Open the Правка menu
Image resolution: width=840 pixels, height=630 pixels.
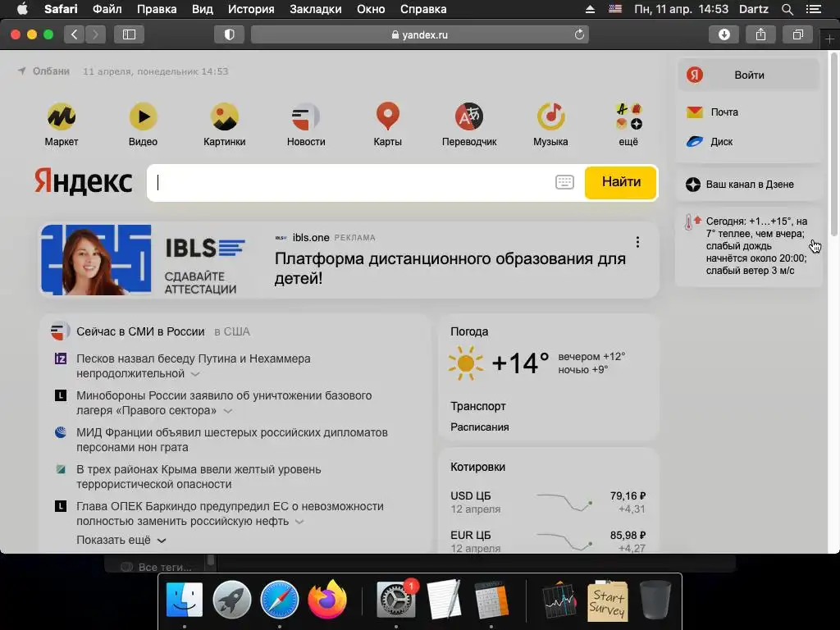coord(157,9)
